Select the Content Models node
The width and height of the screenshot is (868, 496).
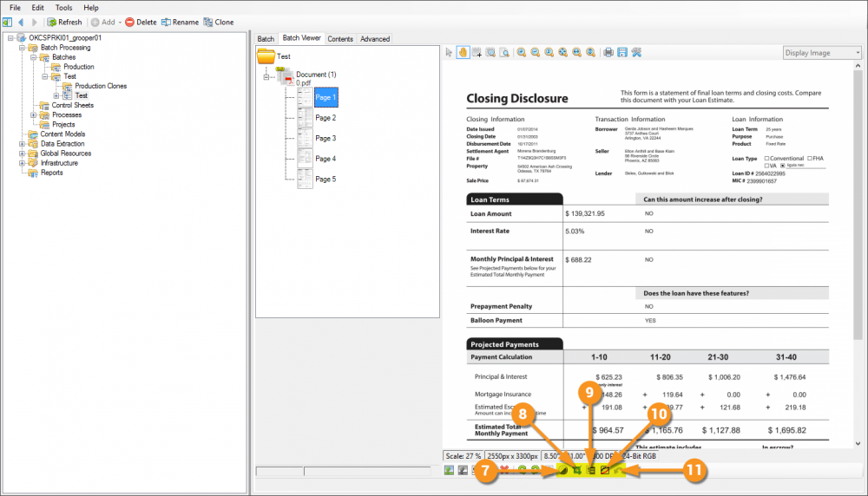coord(62,134)
